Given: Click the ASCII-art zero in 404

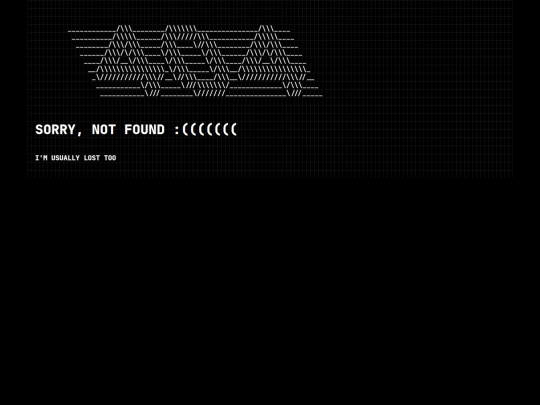Looking at the screenshot, I should [195, 61].
